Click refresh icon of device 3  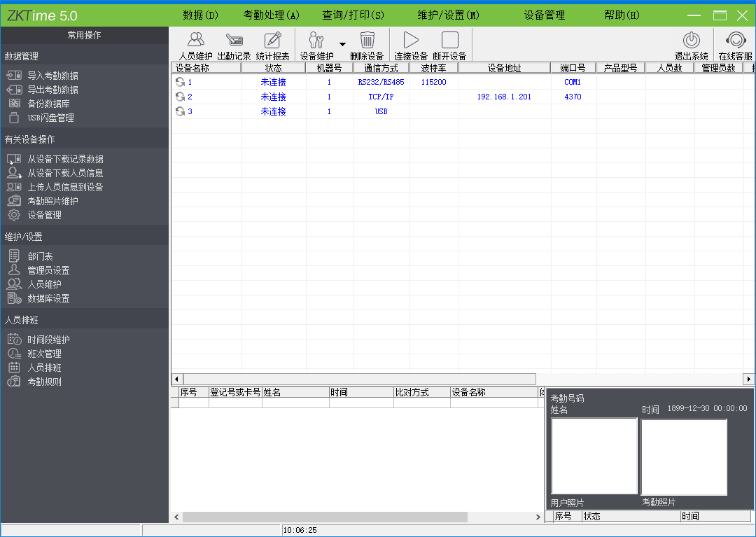[x=180, y=111]
